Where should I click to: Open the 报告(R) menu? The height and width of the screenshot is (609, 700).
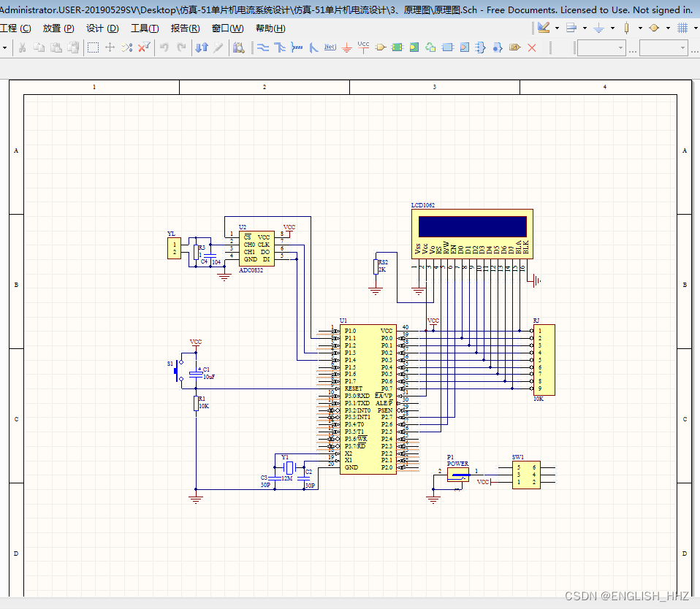click(x=186, y=28)
